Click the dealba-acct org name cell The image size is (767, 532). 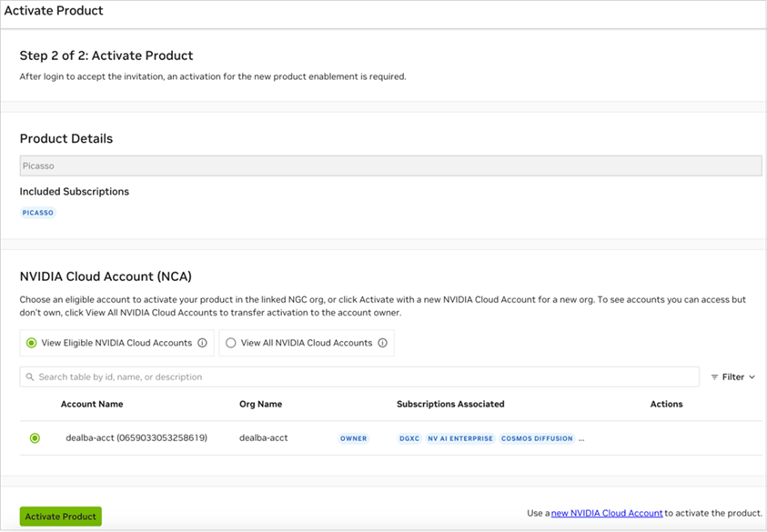[264, 437]
